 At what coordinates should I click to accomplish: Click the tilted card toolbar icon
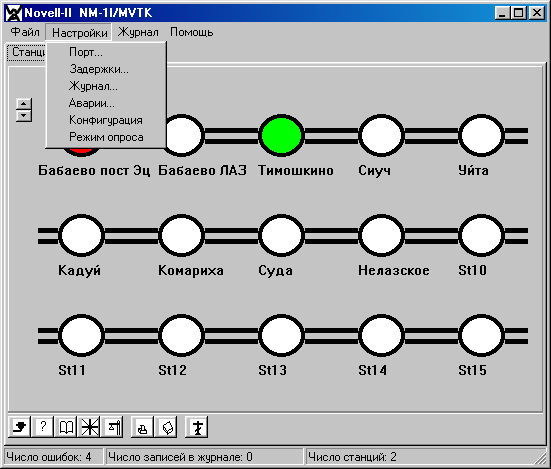pos(166,427)
